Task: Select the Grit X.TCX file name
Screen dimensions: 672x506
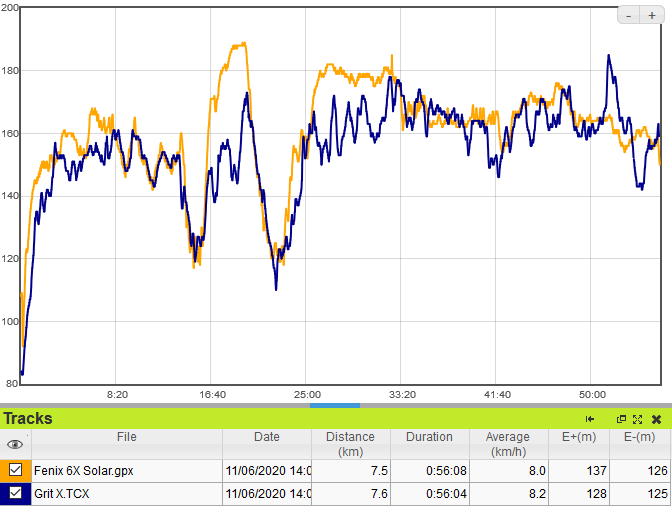Action: 62,493
